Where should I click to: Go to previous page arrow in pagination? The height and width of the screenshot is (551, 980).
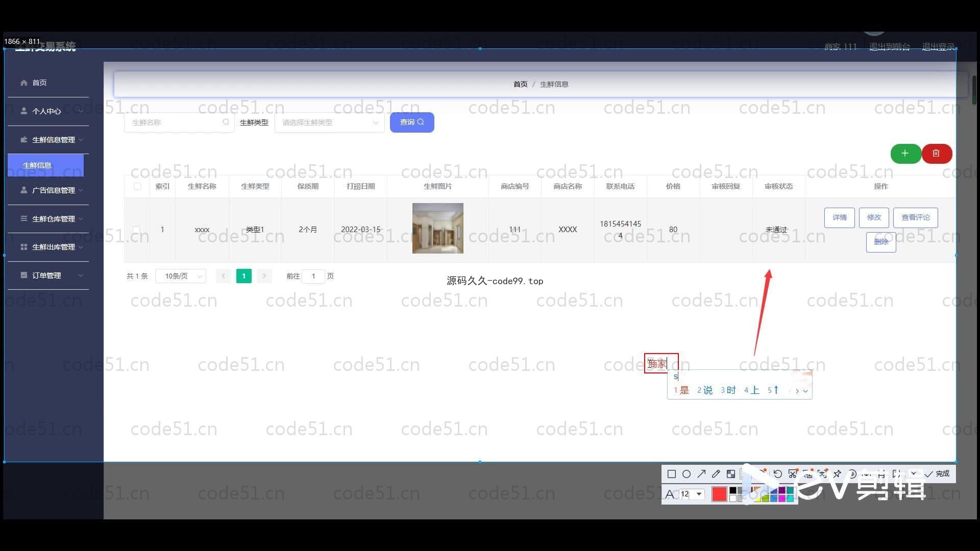pyautogui.click(x=223, y=276)
